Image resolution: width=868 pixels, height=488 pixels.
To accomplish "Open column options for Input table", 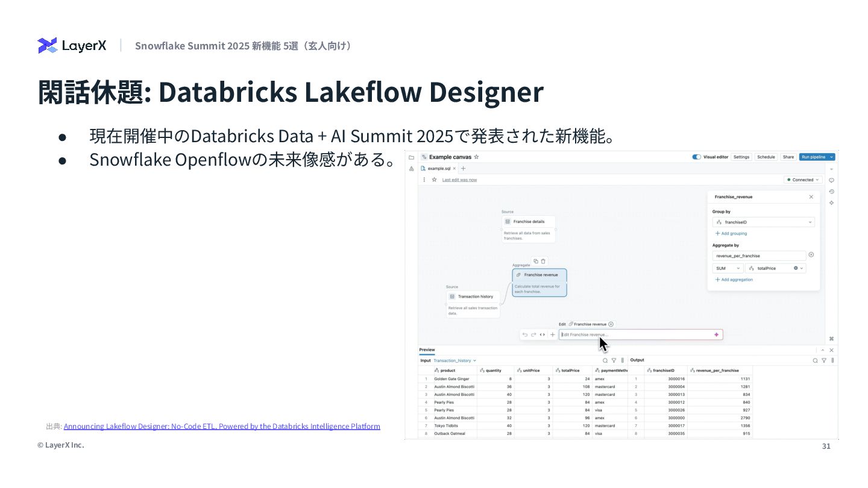I will [622, 360].
